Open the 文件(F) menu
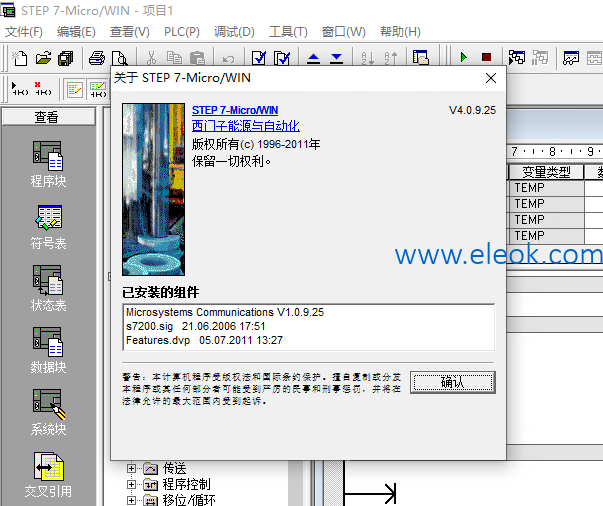 point(24,32)
